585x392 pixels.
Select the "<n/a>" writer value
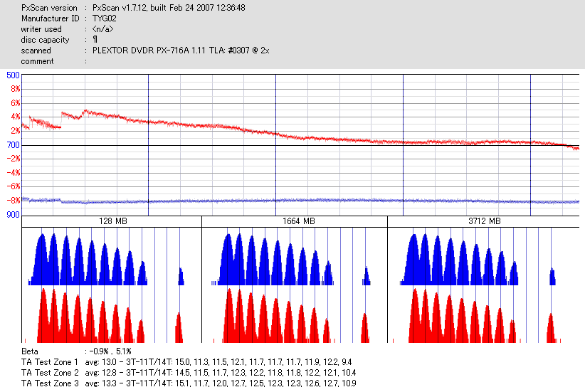(102, 29)
